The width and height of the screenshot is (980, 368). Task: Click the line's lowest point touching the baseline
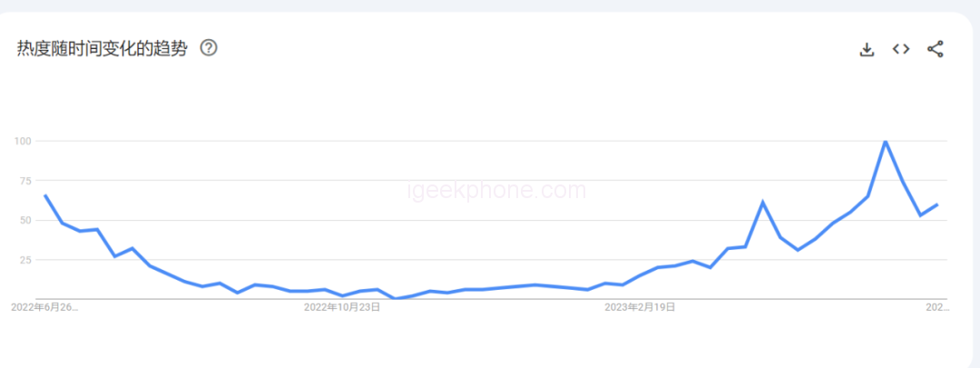[x=395, y=298]
